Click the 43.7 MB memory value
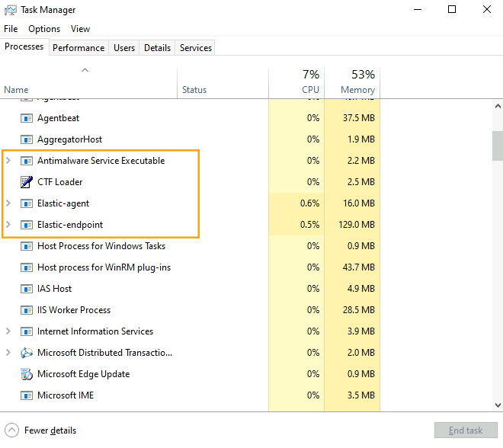Screen dimensions: 503x448 [x=359, y=267]
